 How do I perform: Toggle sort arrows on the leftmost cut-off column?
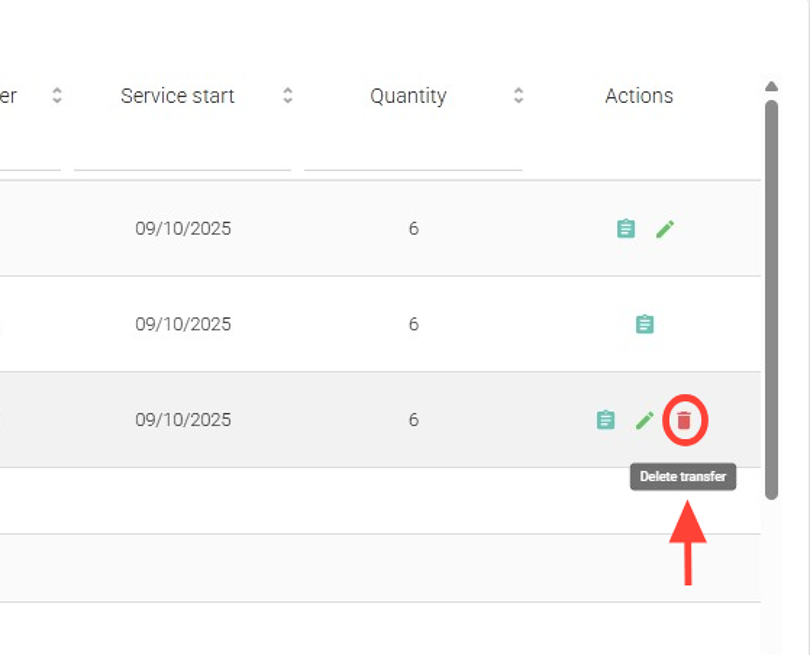[x=57, y=96]
